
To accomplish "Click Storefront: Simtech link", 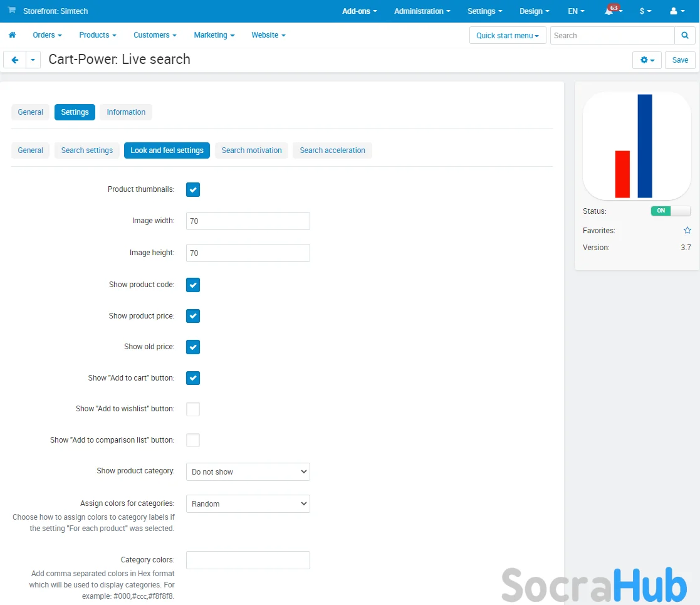I will coord(55,11).
